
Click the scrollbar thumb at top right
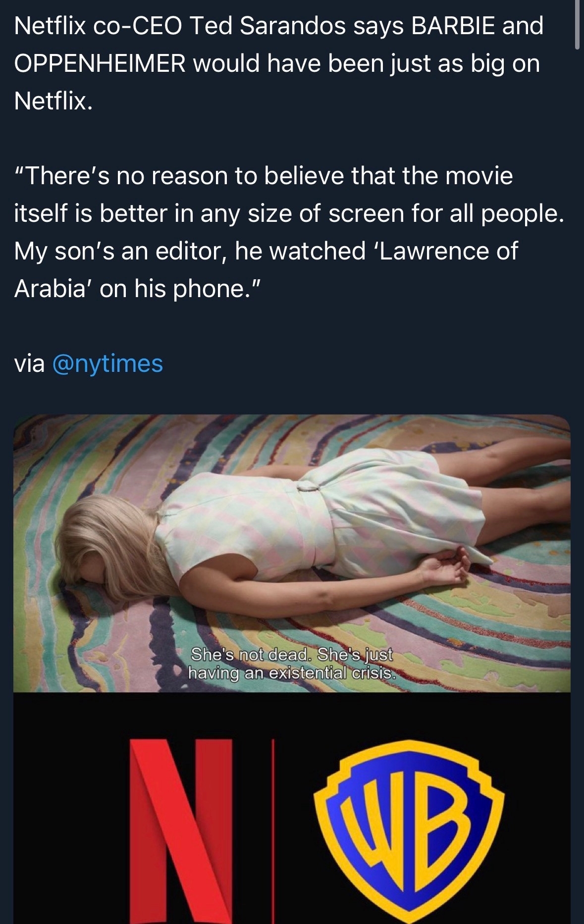point(577,25)
